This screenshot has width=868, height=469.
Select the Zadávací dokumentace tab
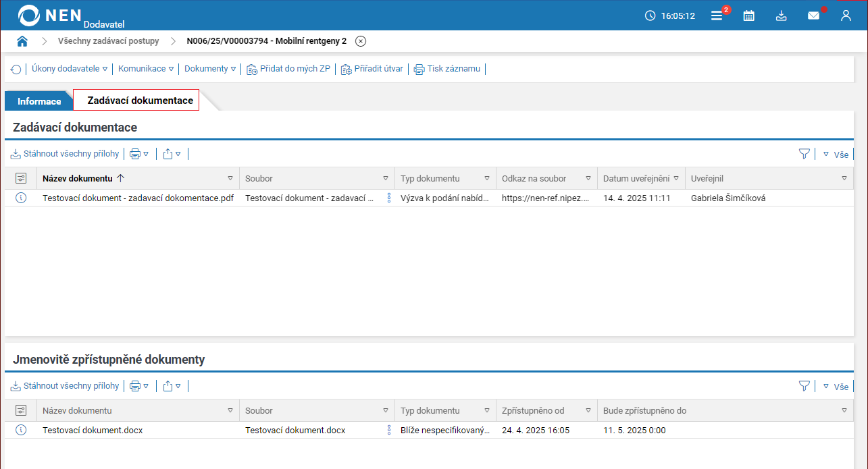[x=140, y=101]
